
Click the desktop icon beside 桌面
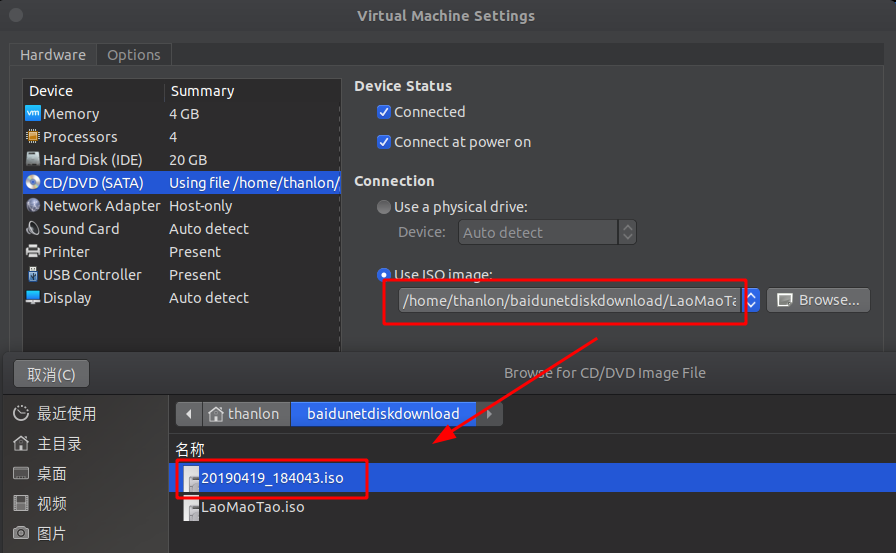(21, 473)
